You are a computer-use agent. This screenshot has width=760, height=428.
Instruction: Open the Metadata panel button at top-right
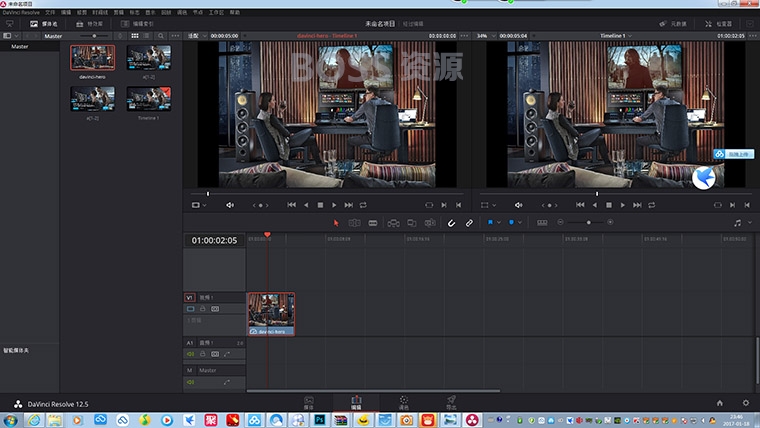tap(673, 24)
